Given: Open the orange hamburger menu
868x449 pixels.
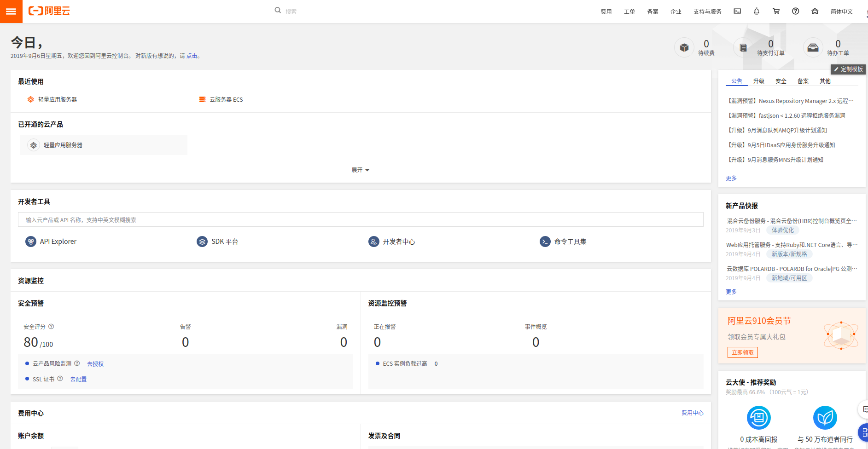Looking at the screenshot, I should (x=11, y=11).
